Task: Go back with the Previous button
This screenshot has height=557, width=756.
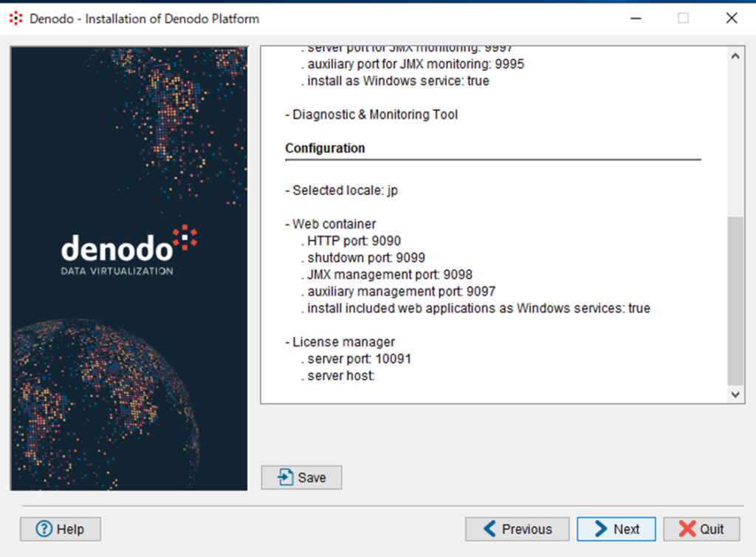Action: click(517, 529)
